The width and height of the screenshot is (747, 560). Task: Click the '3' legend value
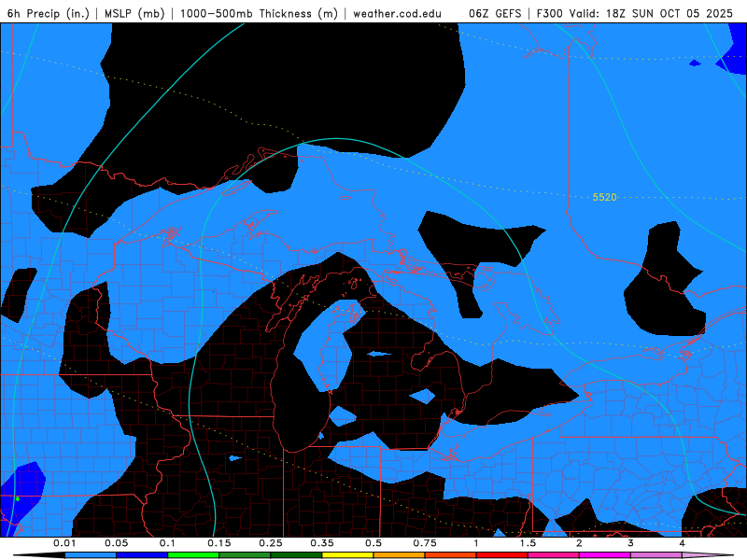coord(631,543)
